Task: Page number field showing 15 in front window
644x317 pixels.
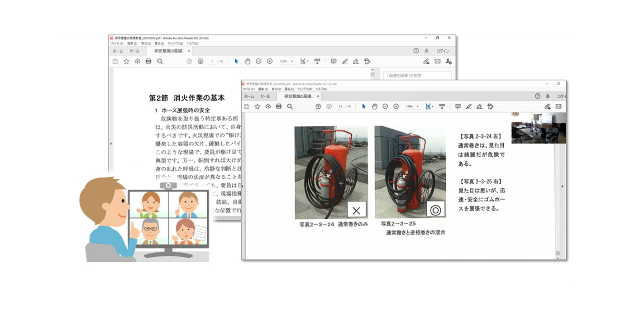Action: tap(340, 106)
